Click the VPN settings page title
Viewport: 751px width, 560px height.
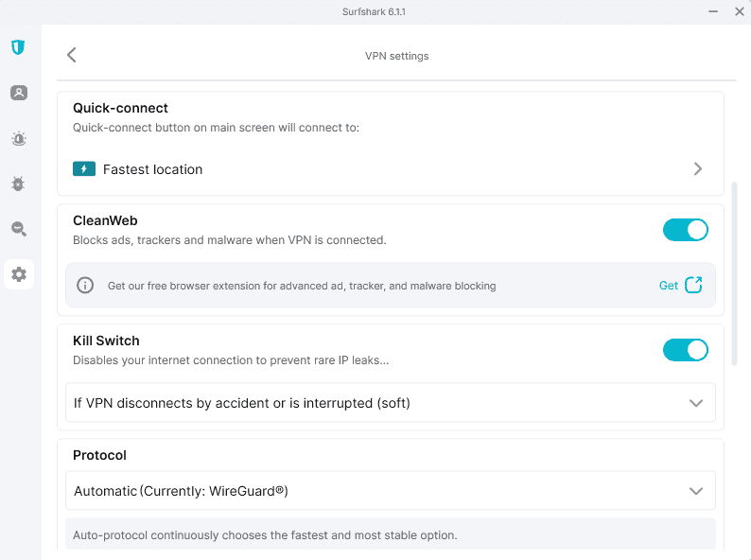coord(396,56)
